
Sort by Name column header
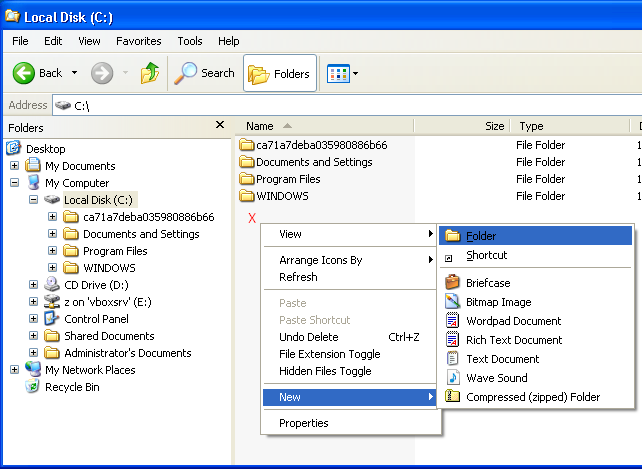coord(326,126)
